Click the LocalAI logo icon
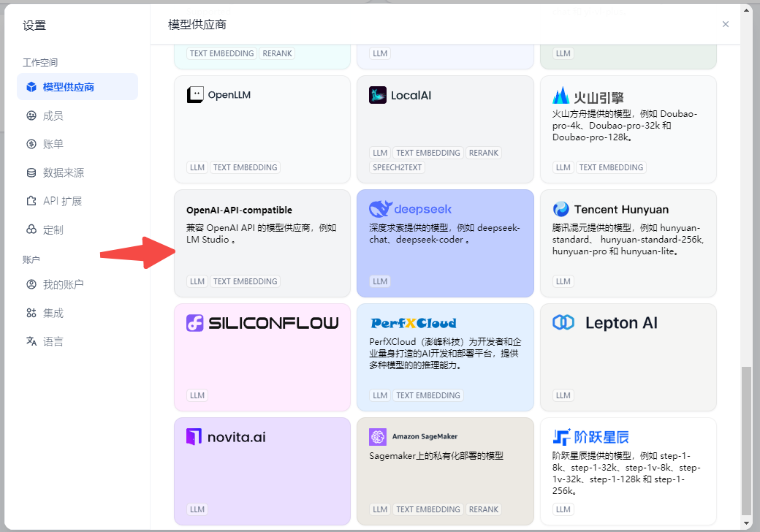This screenshot has height=532, width=760. (x=378, y=95)
